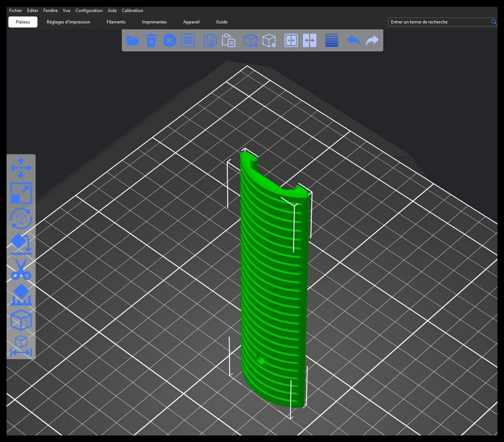Click the search magnifier icon
This screenshot has width=504, height=442.
coord(494,22)
